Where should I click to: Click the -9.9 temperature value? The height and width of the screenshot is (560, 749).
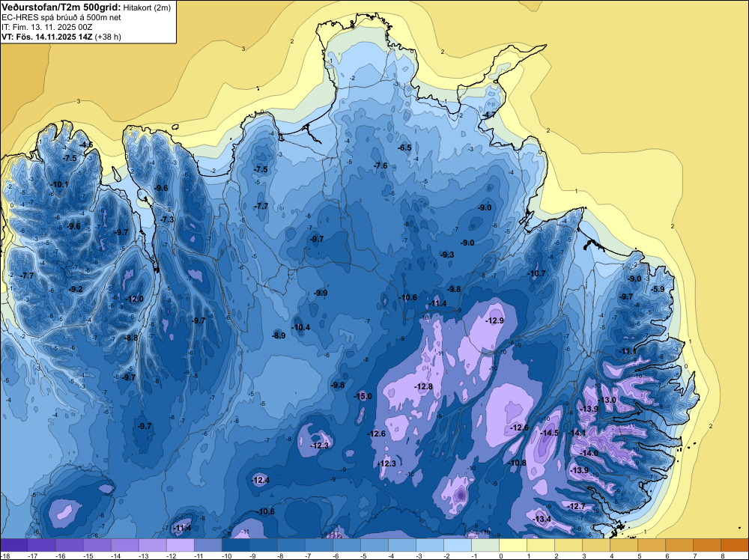click(320, 293)
